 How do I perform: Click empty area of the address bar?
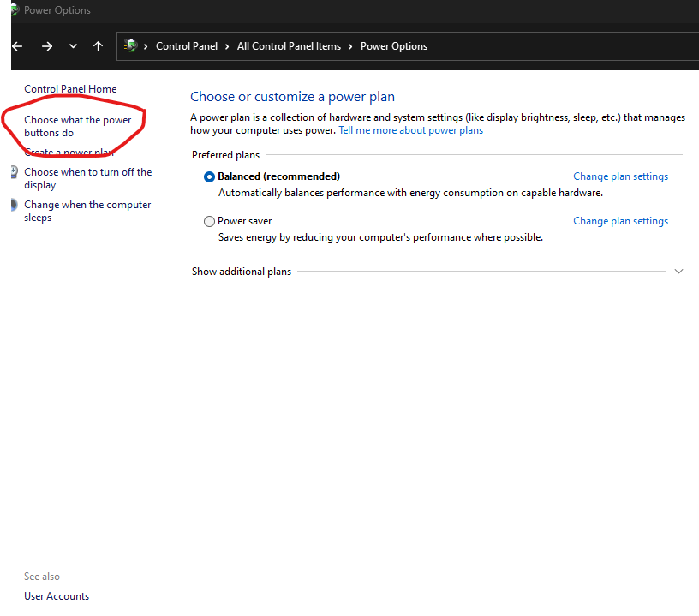click(x=557, y=46)
